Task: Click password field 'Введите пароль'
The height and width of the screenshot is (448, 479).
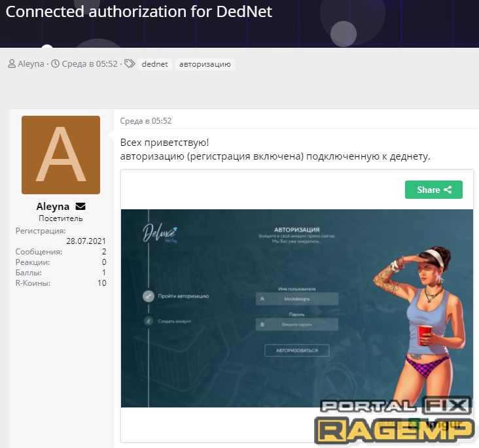Action: [297, 324]
